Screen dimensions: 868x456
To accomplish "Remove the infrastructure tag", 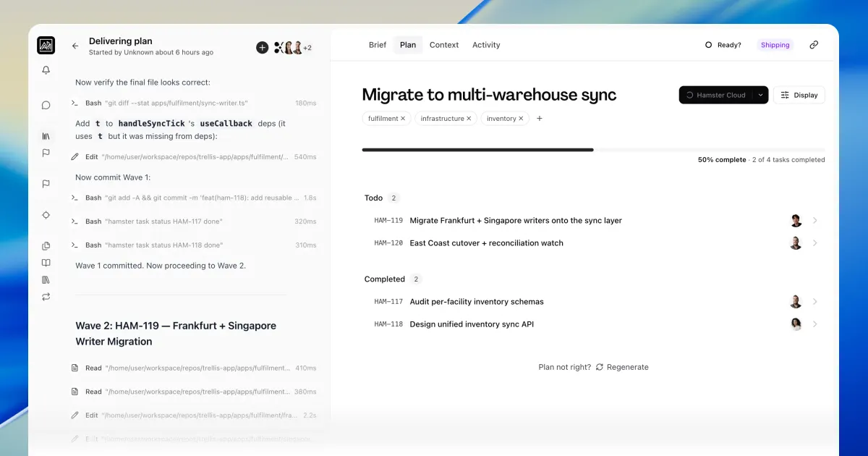I will pyautogui.click(x=469, y=119).
